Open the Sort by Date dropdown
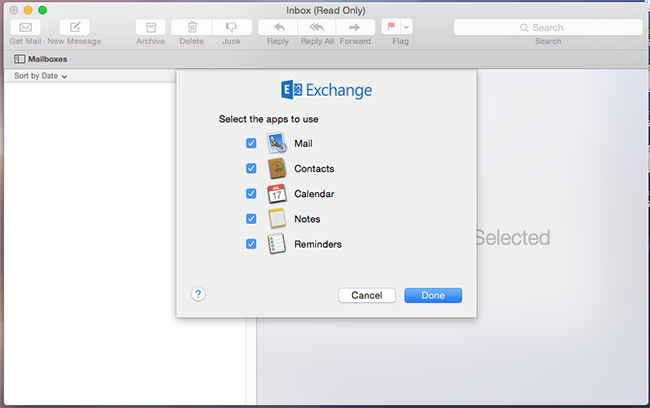 point(40,76)
